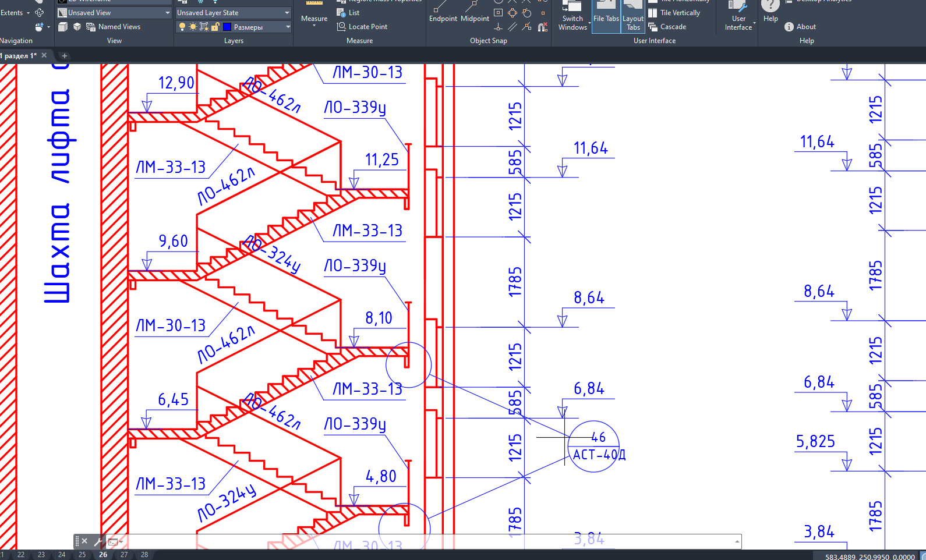This screenshot has height=560, width=926.
Task: Expand the Unsaved View dropdown
Action: [x=168, y=13]
